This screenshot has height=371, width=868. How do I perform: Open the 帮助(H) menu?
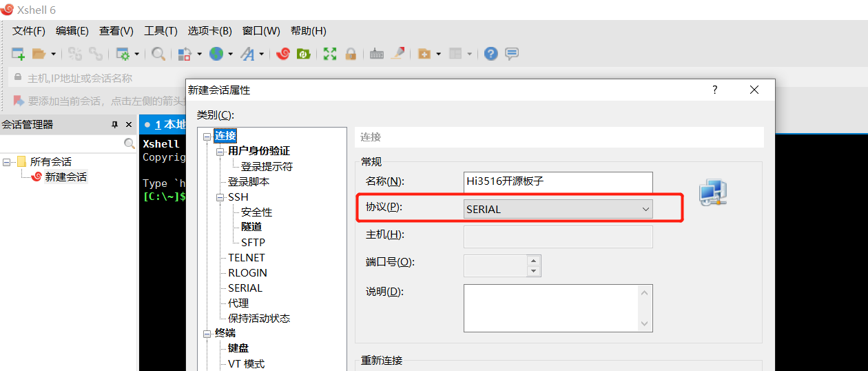tap(309, 31)
